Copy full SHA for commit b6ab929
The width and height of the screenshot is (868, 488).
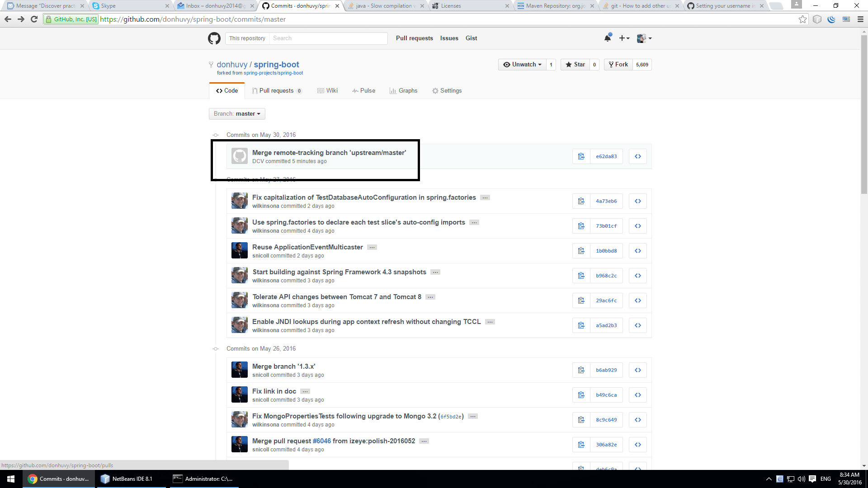tap(581, 370)
